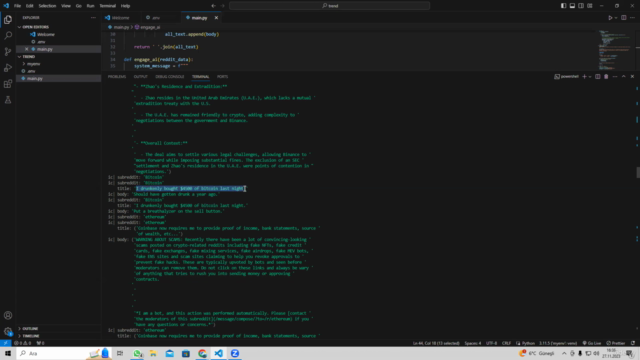Maximize the panel with chevron up
Viewport: 640px width, 360px height.
pos(624,76)
